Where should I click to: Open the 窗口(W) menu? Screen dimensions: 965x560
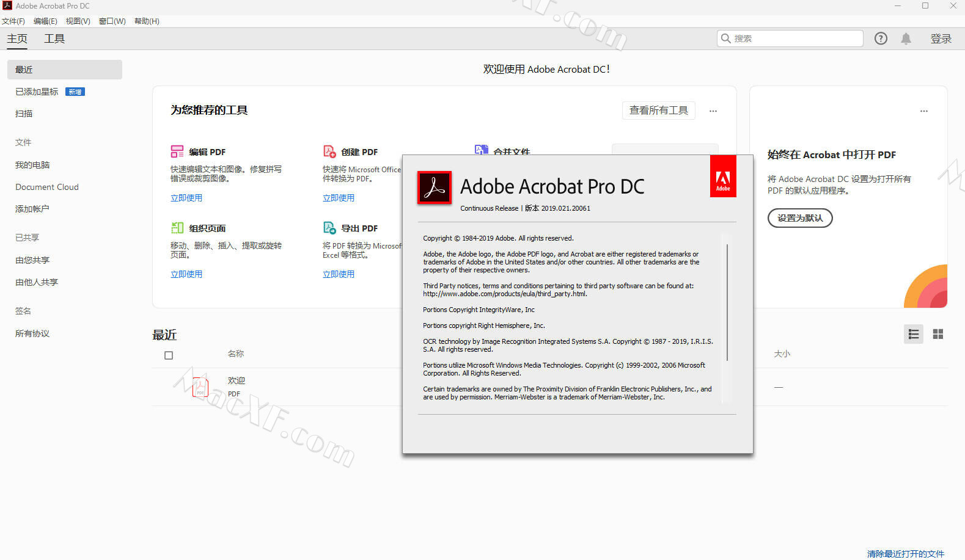[x=112, y=21]
